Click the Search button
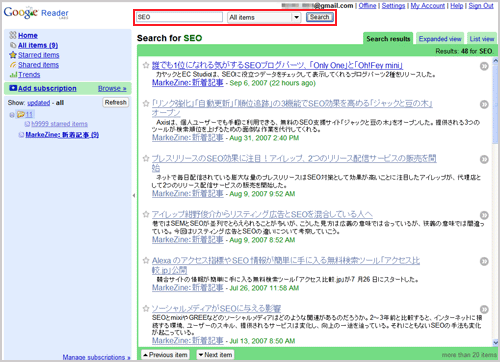Image resolution: width=500 pixels, height=362 pixels. [320, 17]
